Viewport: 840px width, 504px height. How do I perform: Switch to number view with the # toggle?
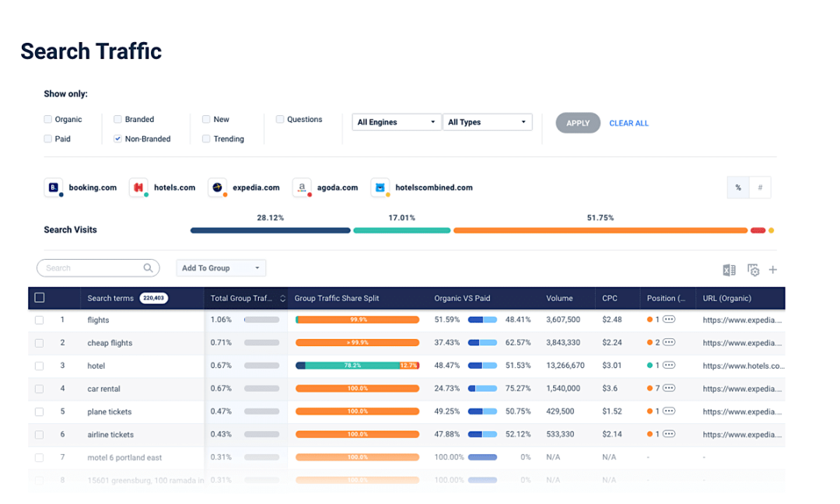point(758,187)
